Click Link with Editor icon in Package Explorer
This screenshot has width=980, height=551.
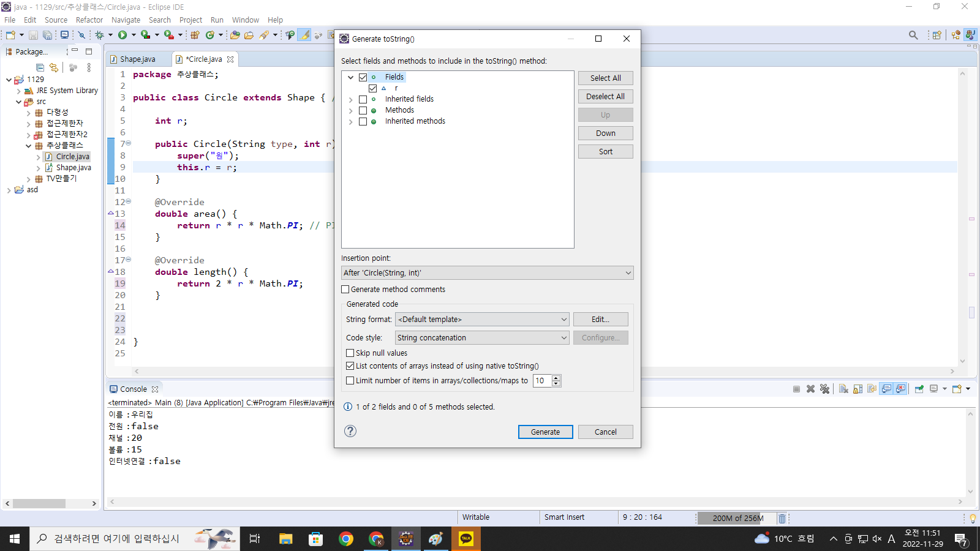coord(54,67)
